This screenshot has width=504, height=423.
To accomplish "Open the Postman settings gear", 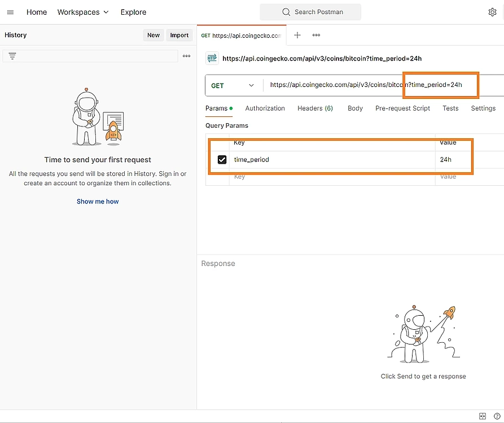I will point(492,12).
